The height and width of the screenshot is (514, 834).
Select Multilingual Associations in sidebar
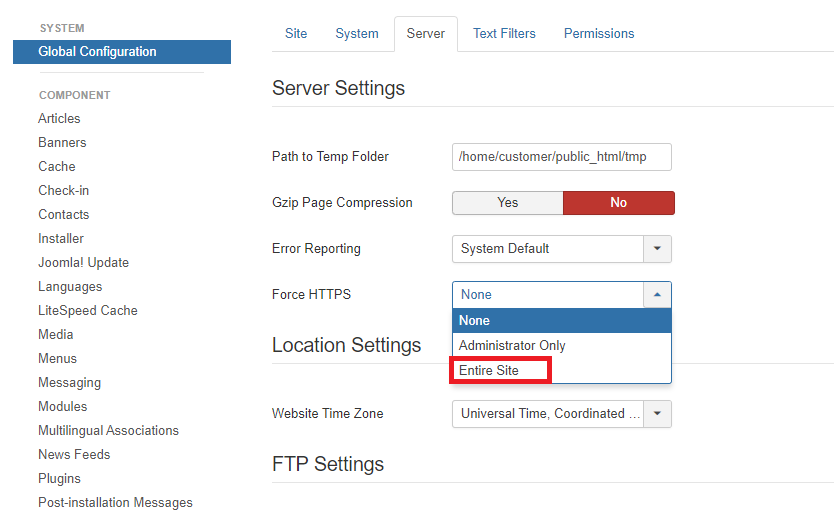point(108,431)
